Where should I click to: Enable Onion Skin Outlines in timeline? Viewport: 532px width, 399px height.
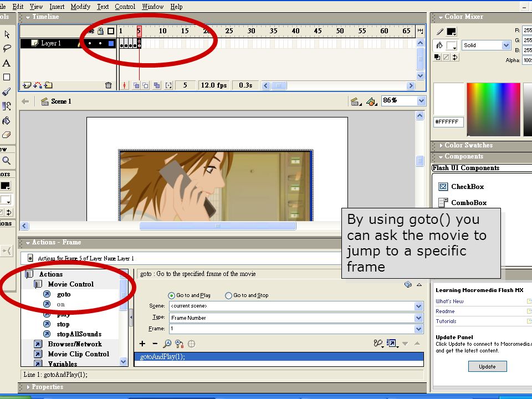145,85
